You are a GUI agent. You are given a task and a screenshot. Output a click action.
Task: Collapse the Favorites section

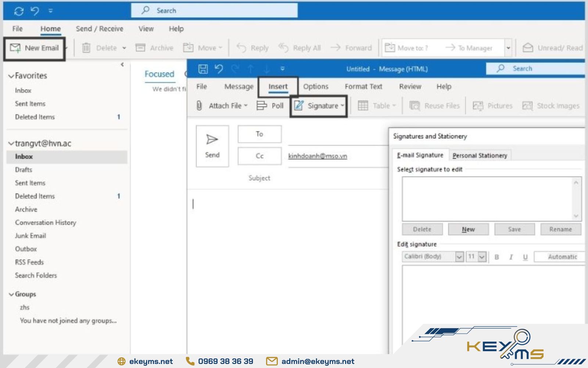(11, 76)
